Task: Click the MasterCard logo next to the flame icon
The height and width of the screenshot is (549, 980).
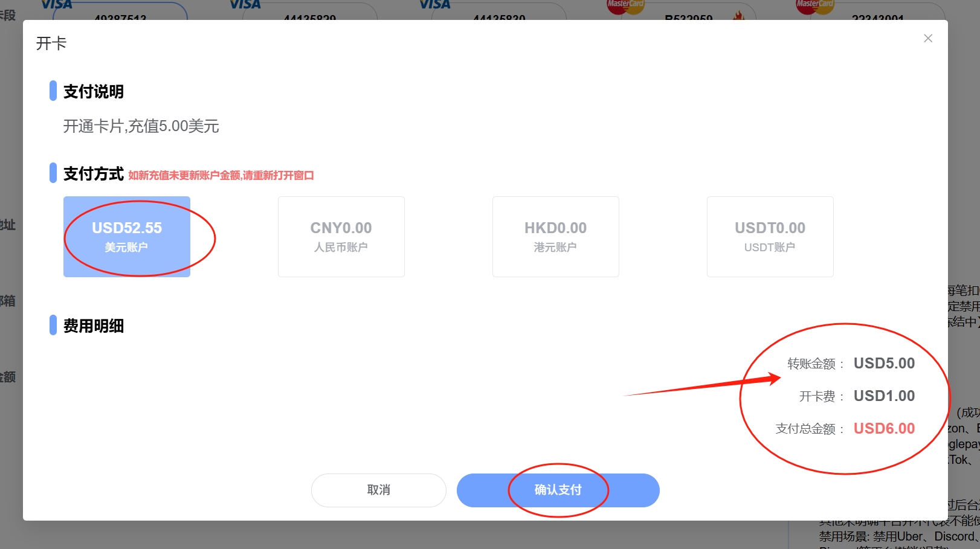Action: (x=625, y=7)
